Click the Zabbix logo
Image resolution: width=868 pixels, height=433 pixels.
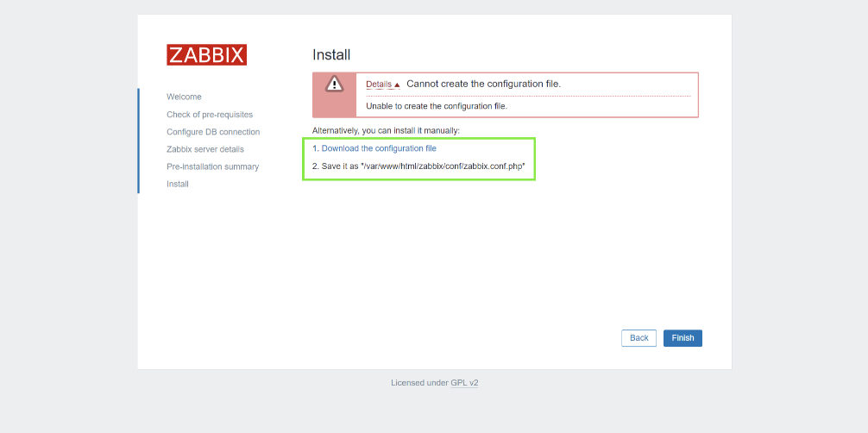pyautogui.click(x=206, y=55)
